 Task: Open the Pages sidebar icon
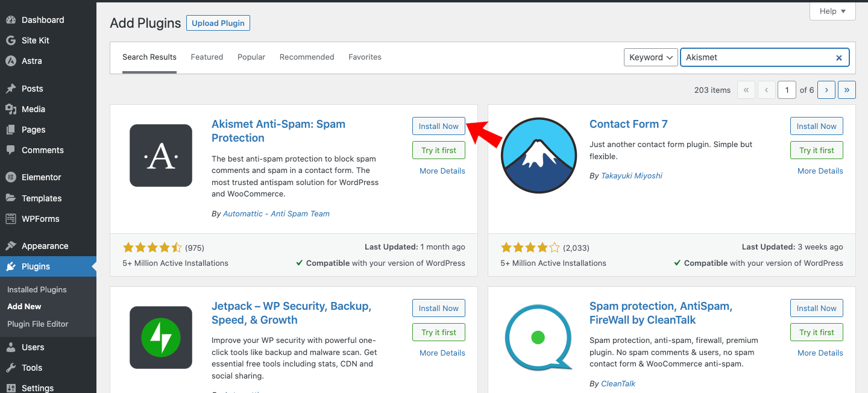(11, 129)
